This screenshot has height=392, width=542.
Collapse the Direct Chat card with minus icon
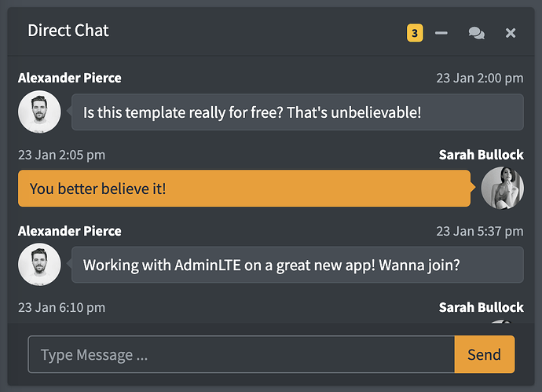click(x=441, y=33)
